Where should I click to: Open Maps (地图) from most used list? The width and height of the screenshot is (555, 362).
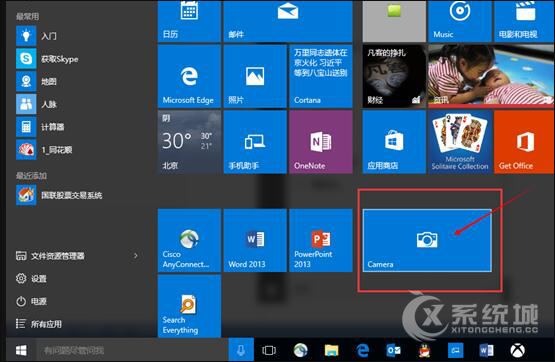36,81
